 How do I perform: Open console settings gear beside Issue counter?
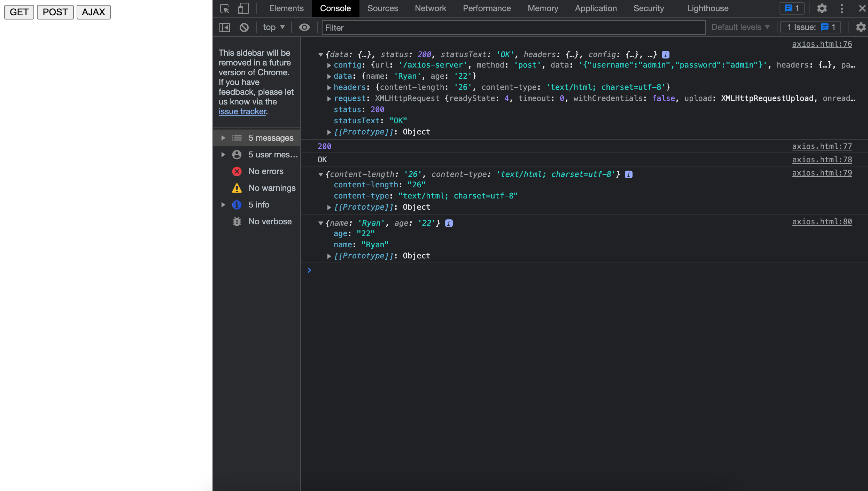[x=861, y=27]
